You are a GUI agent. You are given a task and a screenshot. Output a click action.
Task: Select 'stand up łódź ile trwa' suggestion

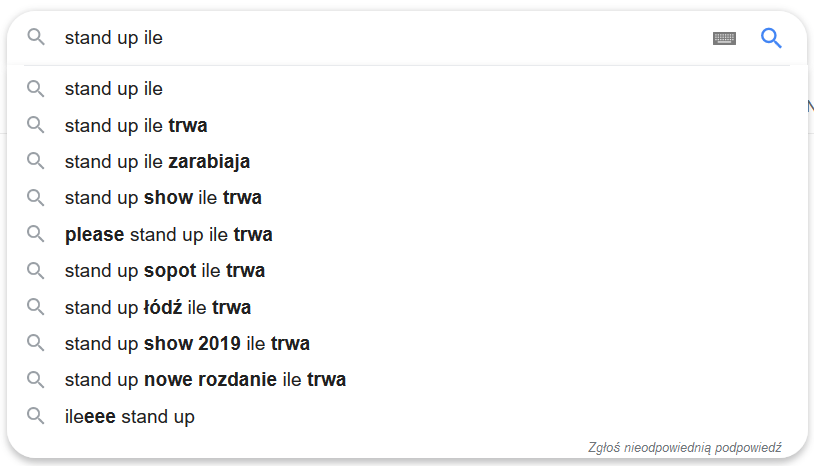158,307
